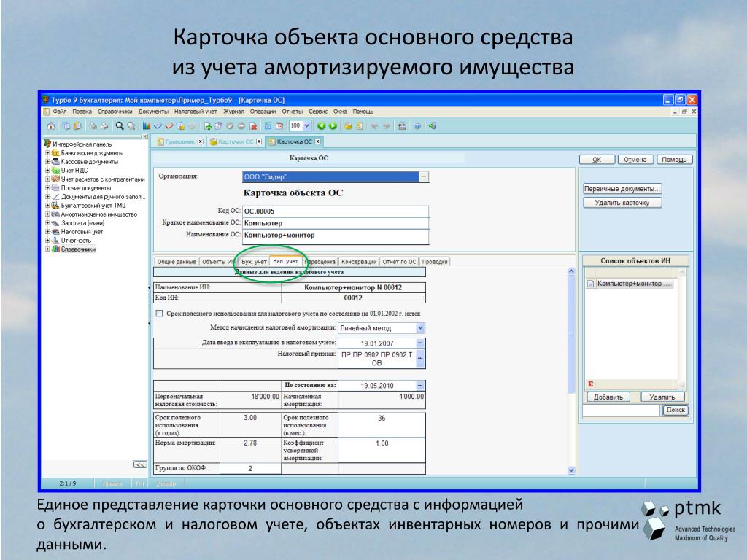The height and width of the screenshot is (560, 747).
Task: Click the Поиск button
Action: point(675,410)
